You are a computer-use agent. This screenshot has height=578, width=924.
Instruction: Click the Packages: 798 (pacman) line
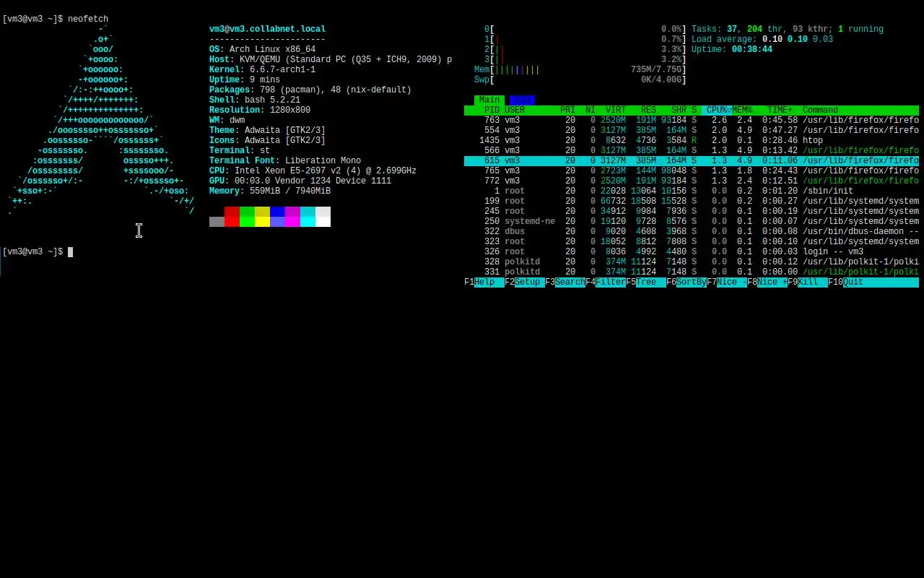tap(310, 90)
